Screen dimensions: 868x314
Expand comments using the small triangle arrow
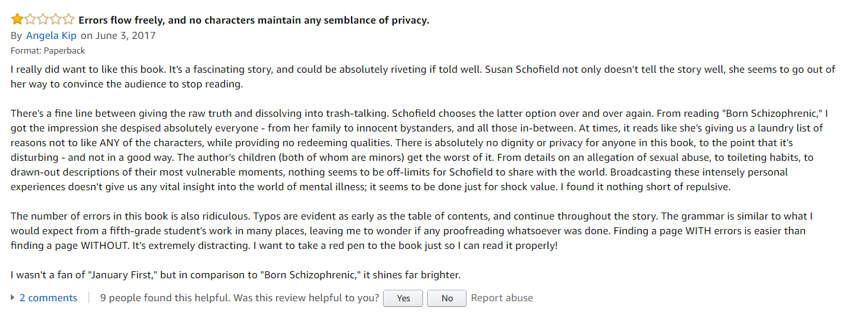click(x=13, y=298)
